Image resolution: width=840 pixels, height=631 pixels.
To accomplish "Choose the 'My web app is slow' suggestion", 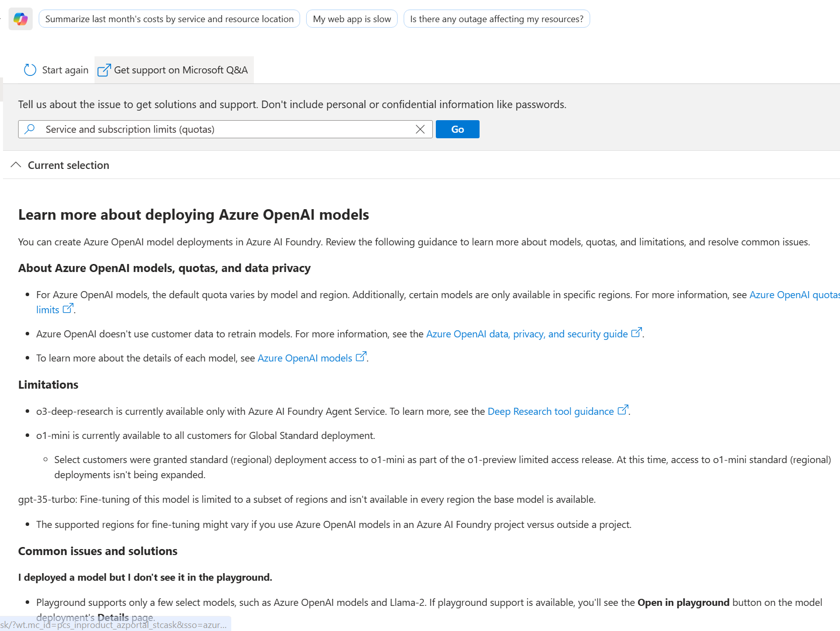I will point(352,19).
